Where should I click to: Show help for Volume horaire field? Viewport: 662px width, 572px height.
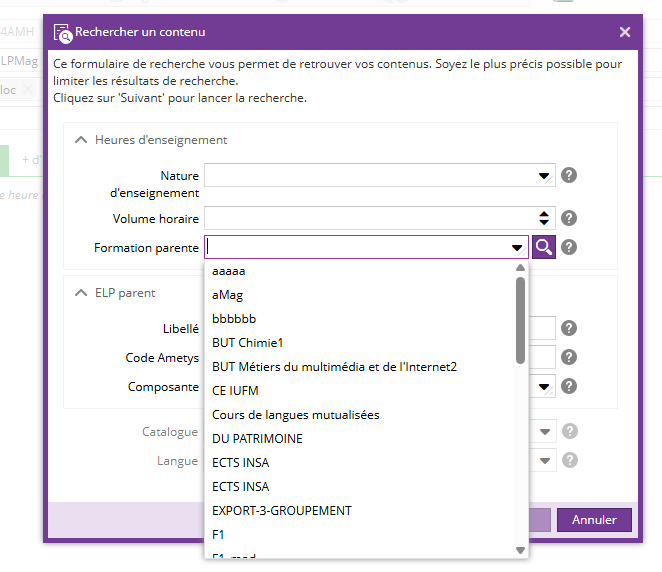point(569,218)
